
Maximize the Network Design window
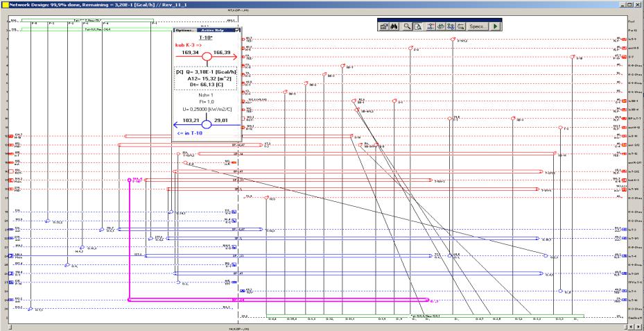pos(629,4)
